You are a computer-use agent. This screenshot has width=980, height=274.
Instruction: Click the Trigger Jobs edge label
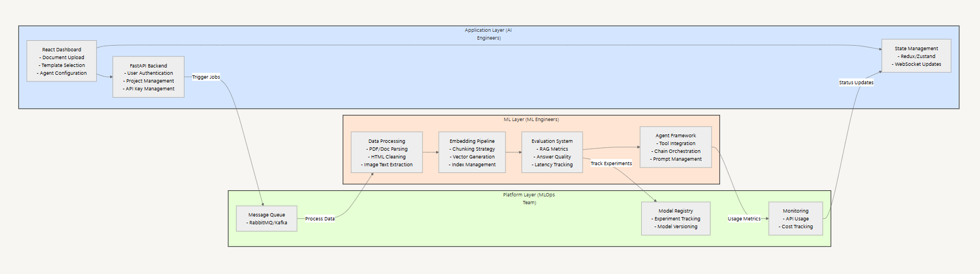[206, 77]
